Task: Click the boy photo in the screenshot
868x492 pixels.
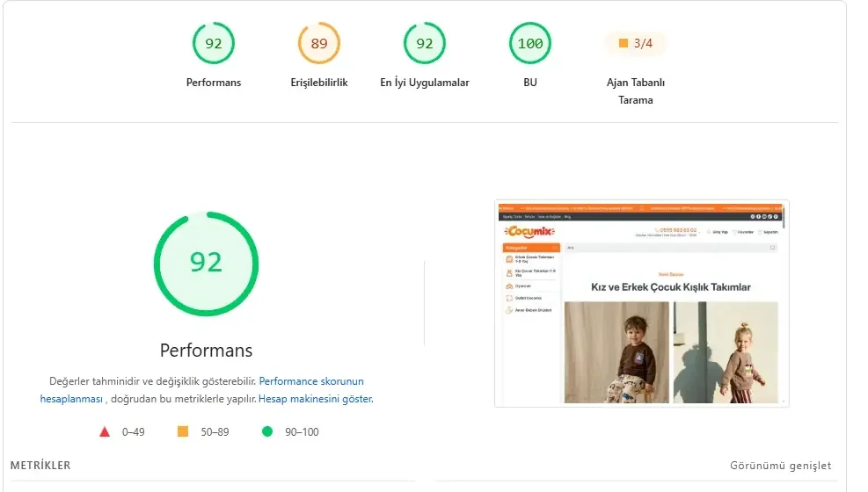Action: 616,352
